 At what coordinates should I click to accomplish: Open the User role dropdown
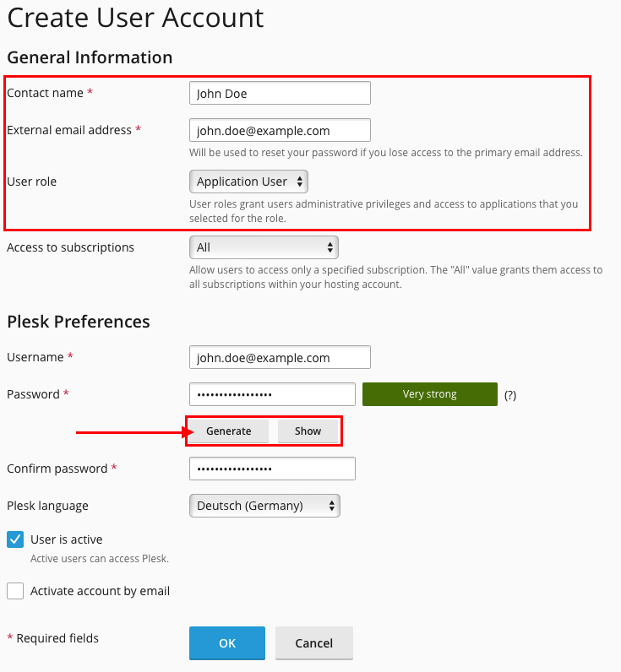tap(248, 182)
